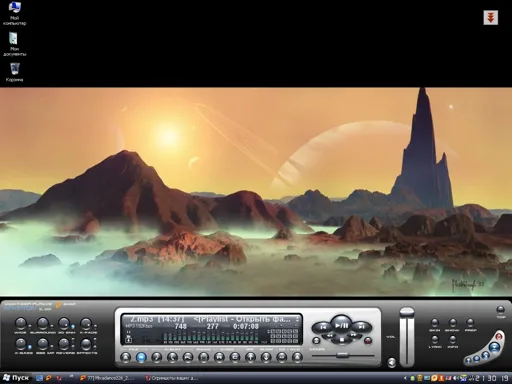
Task: Click the red arrows floating icon top-right
Action: click(x=491, y=17)
